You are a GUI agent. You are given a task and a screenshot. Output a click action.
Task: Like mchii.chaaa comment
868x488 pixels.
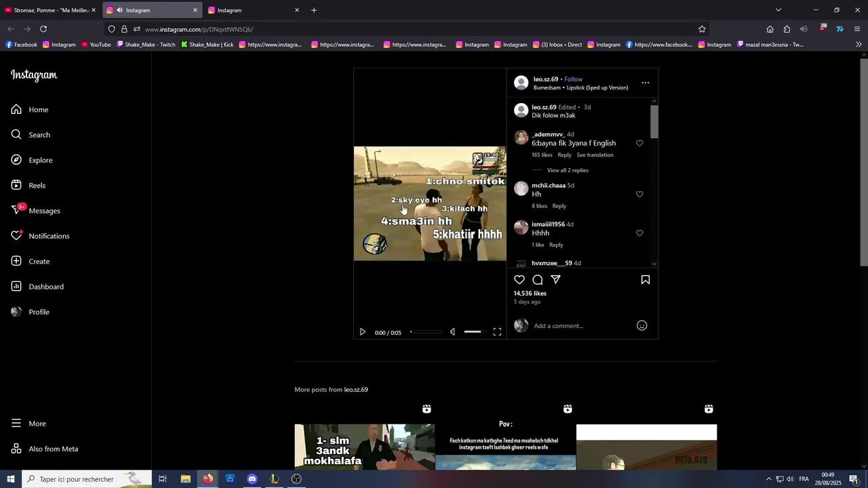pyautogui.click(x=639, y=195)
